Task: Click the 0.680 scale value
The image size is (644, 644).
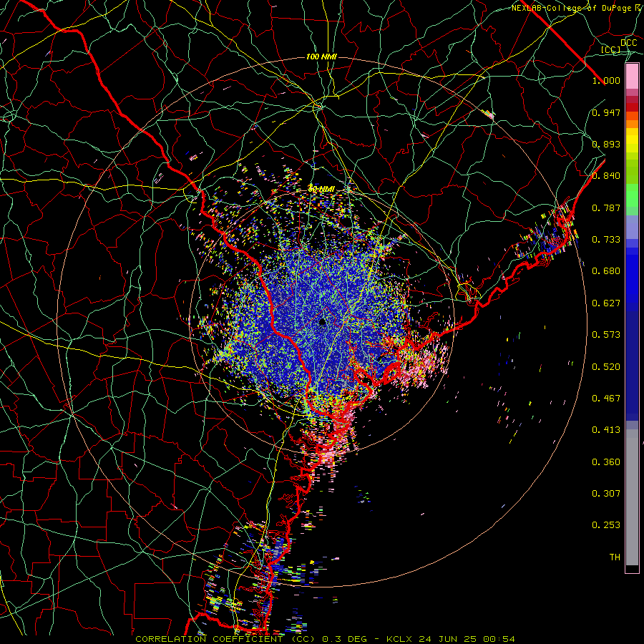Action: coord(606,271)
